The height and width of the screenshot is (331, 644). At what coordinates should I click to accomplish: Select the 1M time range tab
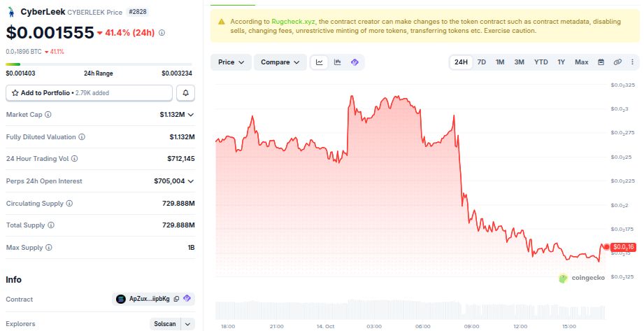tap(500, 62)
